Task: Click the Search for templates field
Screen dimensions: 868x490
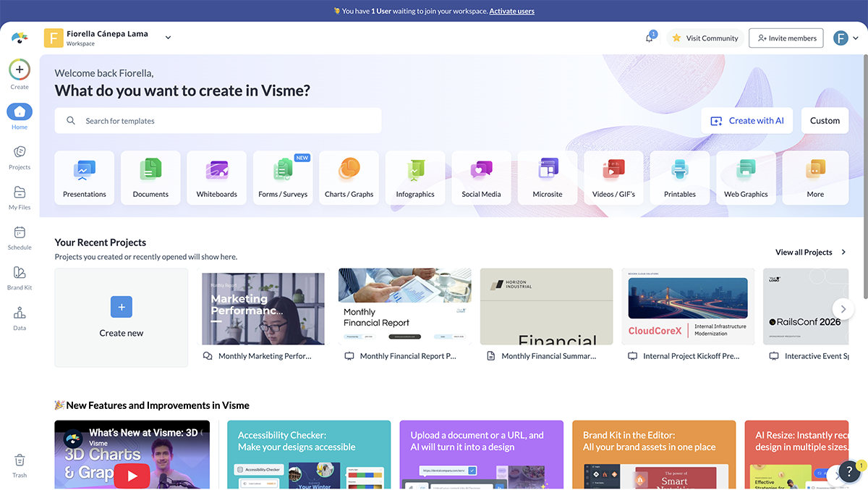Action: coord(218,121)
